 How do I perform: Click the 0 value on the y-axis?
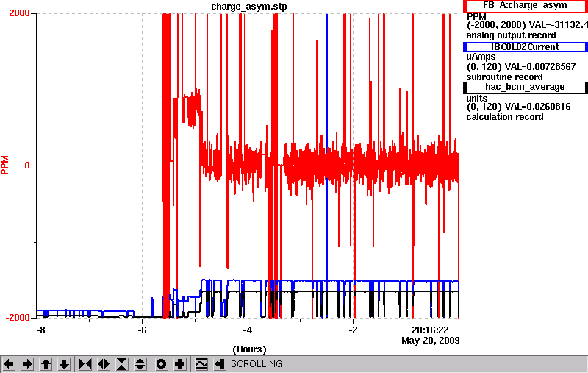point(27,166)
